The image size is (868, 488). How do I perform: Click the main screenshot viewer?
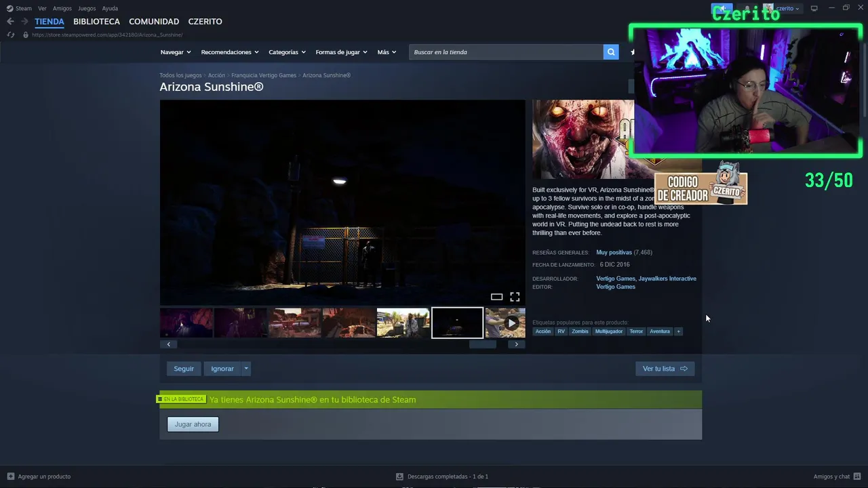coord(342,203)
